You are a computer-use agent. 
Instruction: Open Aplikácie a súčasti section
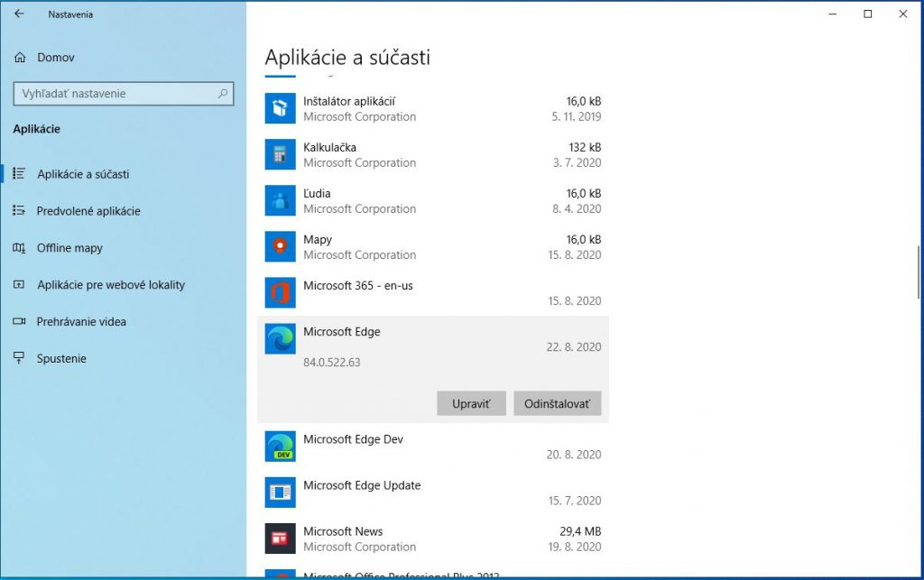click(x=83, y=174)
